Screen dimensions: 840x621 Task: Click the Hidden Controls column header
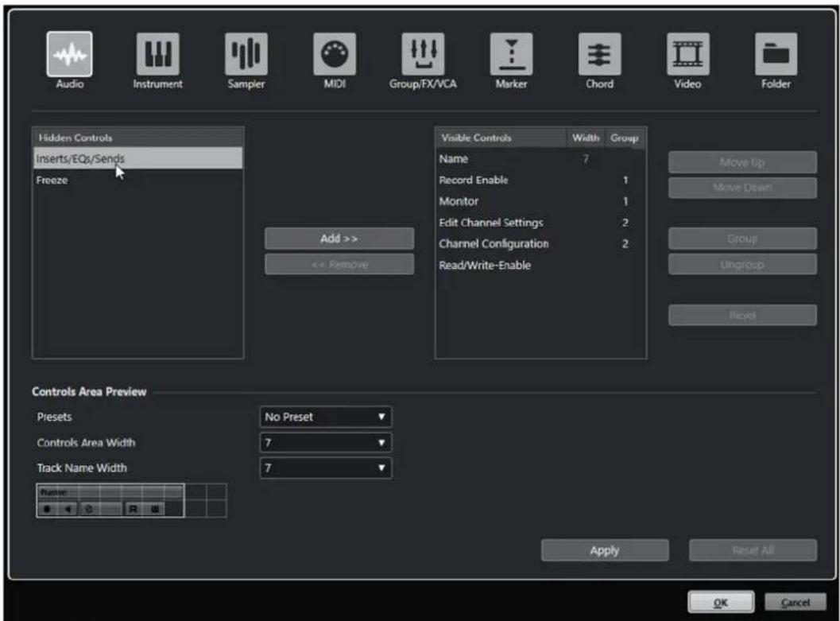coord(138,138)
